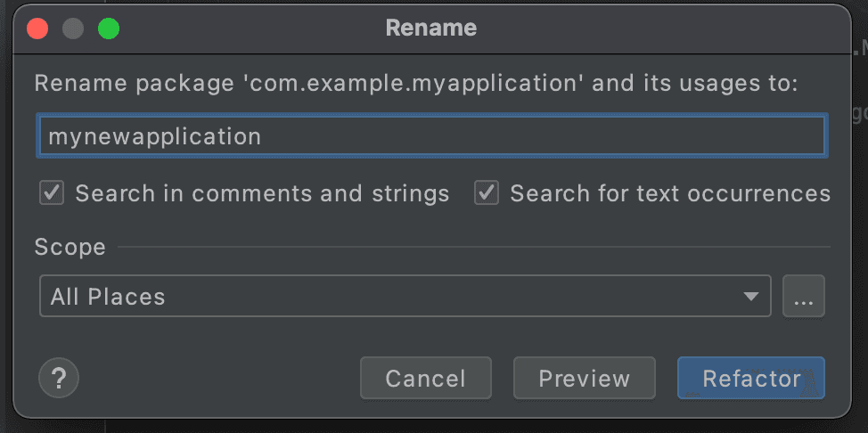Click the Scope combo box arrow
868x433 pixels.
[x=753, y=297]
